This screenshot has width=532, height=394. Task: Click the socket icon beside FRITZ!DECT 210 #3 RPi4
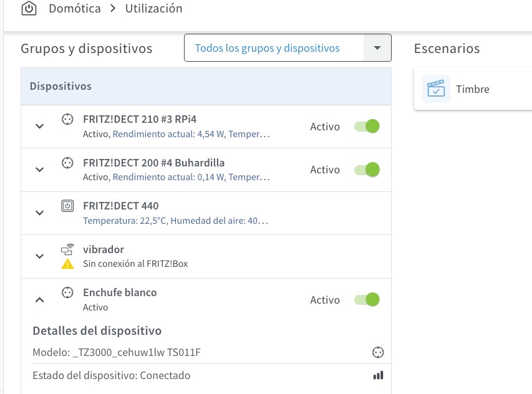pyautogui.click(x=67, y=119)
